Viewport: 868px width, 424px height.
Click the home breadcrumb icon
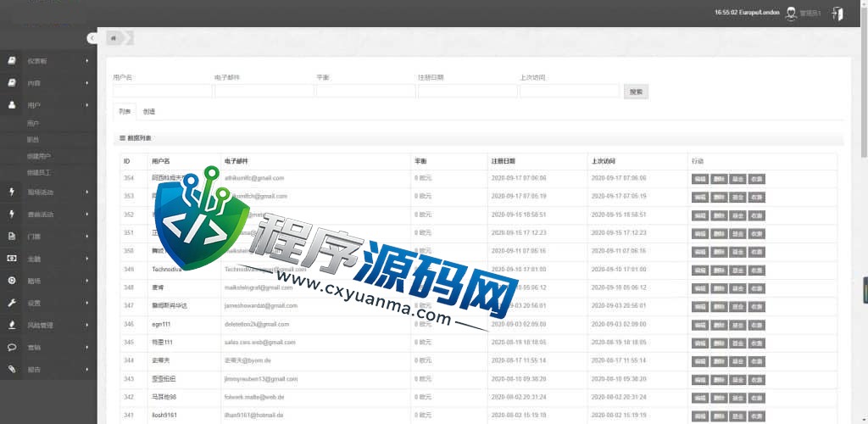(x=114, y=38)
